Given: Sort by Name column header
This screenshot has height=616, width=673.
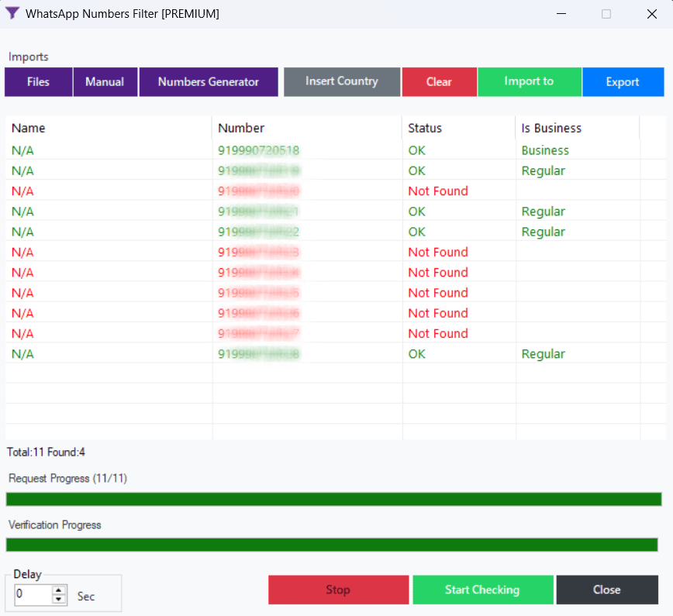Looking at the screenshot, I should [x=109, y=128].
